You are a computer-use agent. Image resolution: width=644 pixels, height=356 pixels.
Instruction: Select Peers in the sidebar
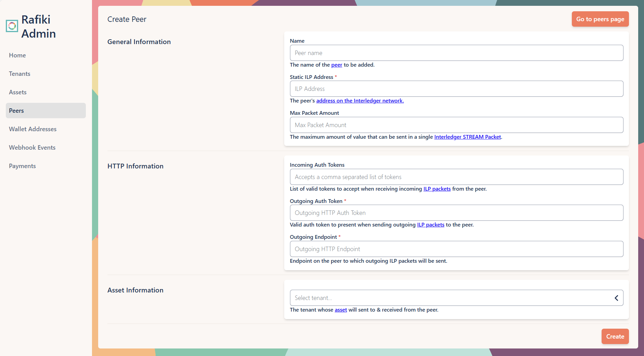16,110
